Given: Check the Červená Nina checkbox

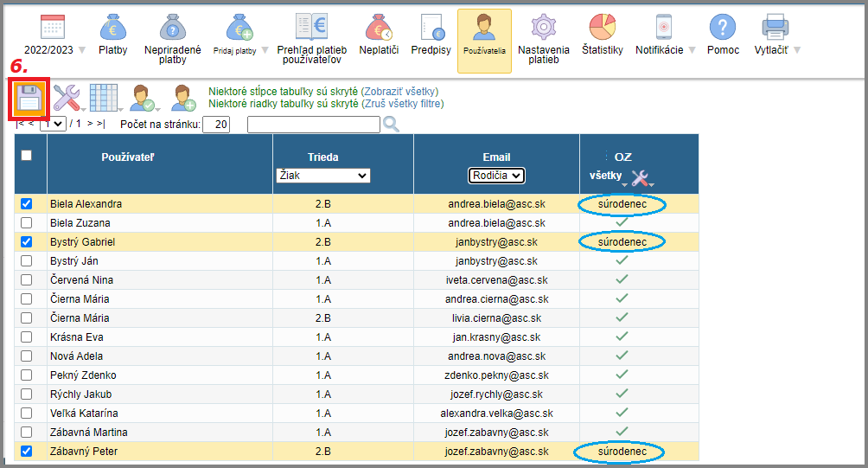Looking at the screenshot, I should pyautogui.click(x=27, y=279).
